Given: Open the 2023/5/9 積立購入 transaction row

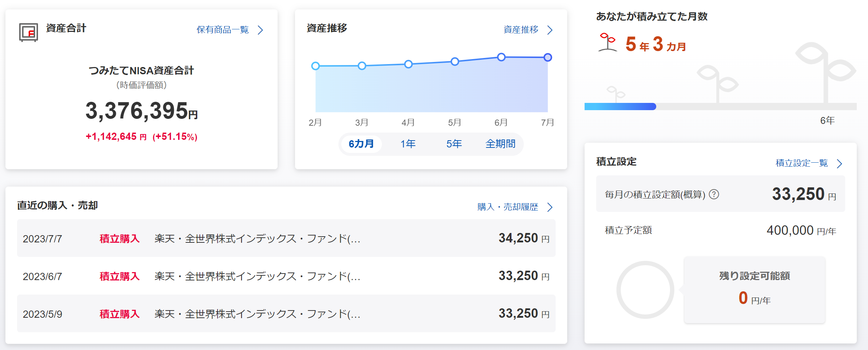Looking at the screenshot, I should point(286,314).
